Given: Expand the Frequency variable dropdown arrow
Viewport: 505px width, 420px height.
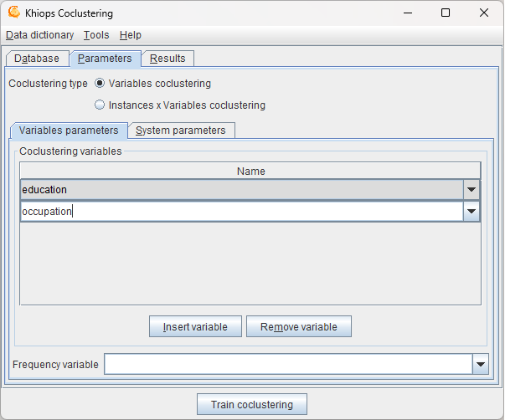Looking at the screenshot, I should (481, 364).
